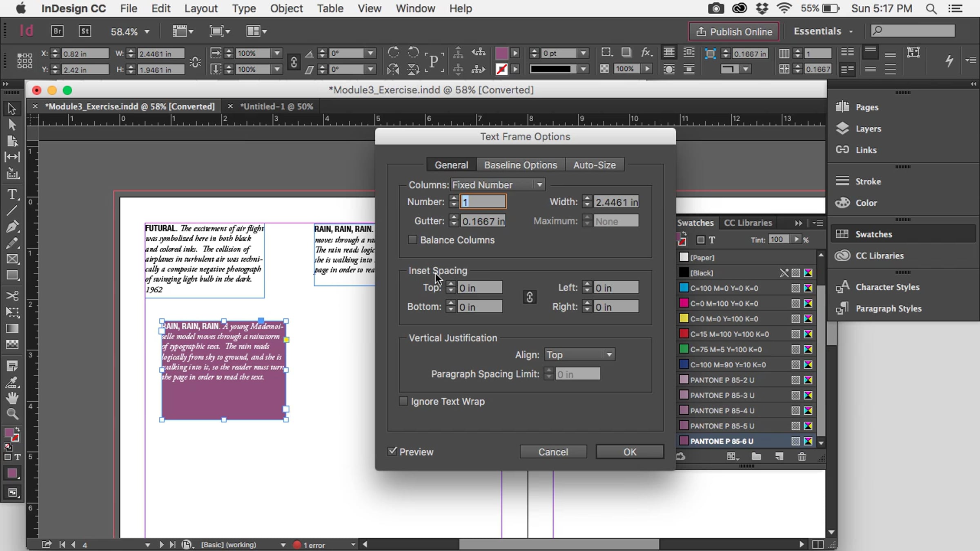
Task: Open the Object menu
Action: 286,9
